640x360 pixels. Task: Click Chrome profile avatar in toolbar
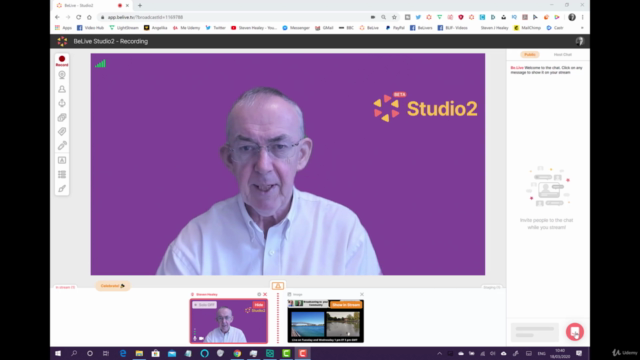(x=572, y=17)
